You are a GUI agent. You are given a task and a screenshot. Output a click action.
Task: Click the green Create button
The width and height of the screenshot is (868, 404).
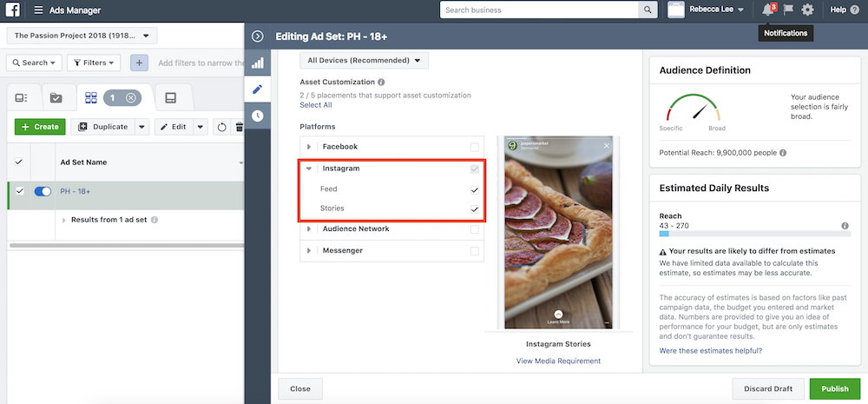[40, 127]
